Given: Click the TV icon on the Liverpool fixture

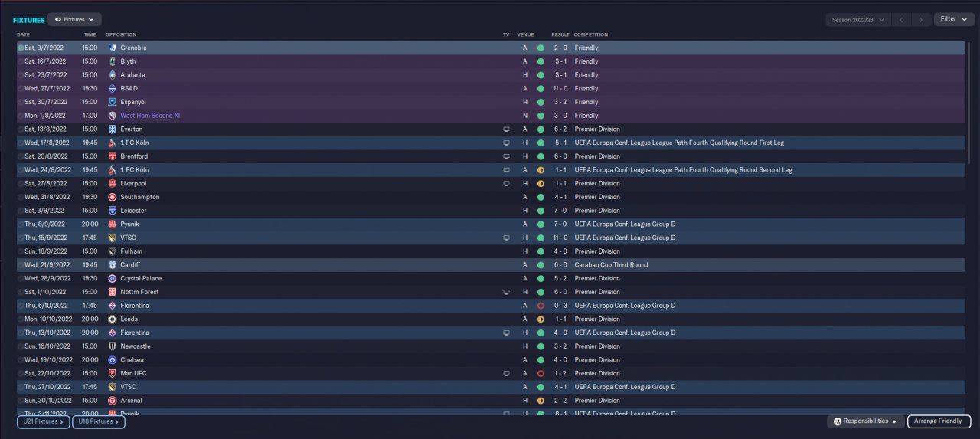Looking at the screenshot, I should pos(505,184).
